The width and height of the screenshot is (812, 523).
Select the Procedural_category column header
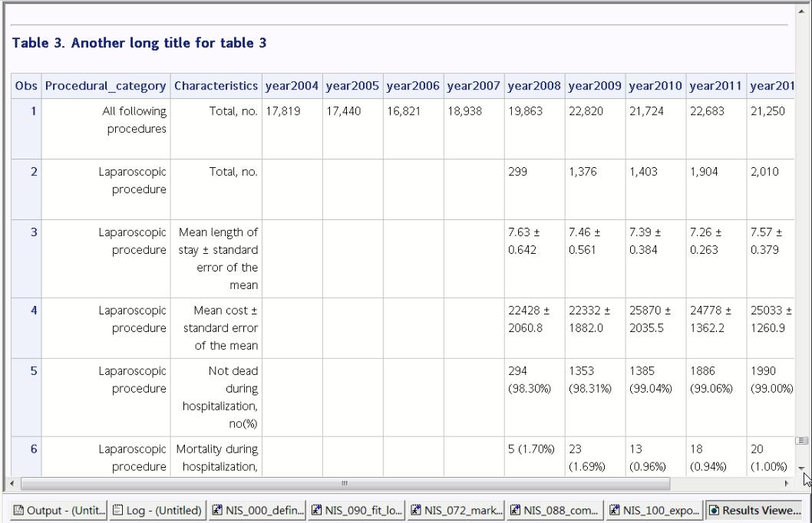[x=106, y=86]
